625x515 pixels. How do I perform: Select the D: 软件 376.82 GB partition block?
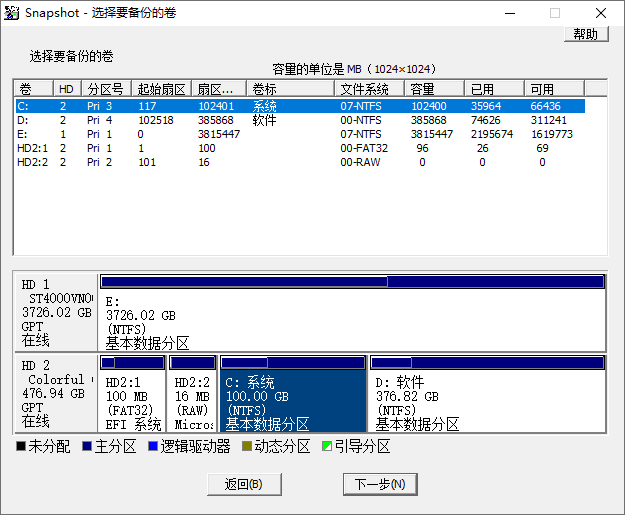coord(487,393)
